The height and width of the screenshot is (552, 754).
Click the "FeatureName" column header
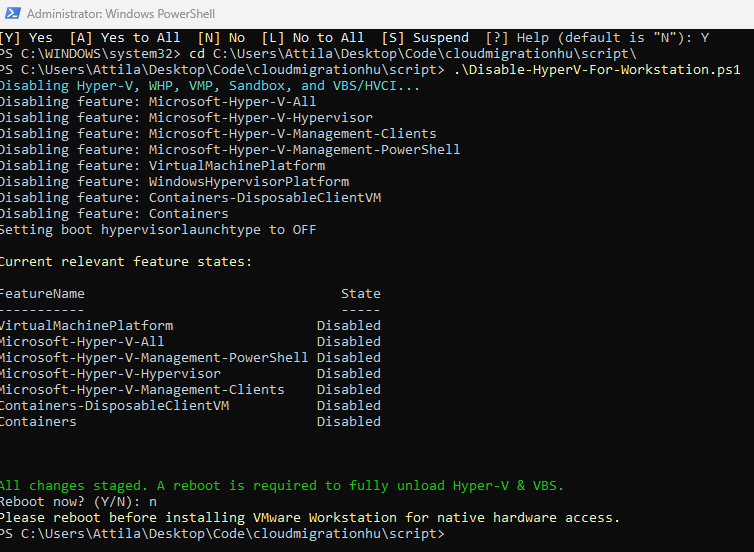42,294
